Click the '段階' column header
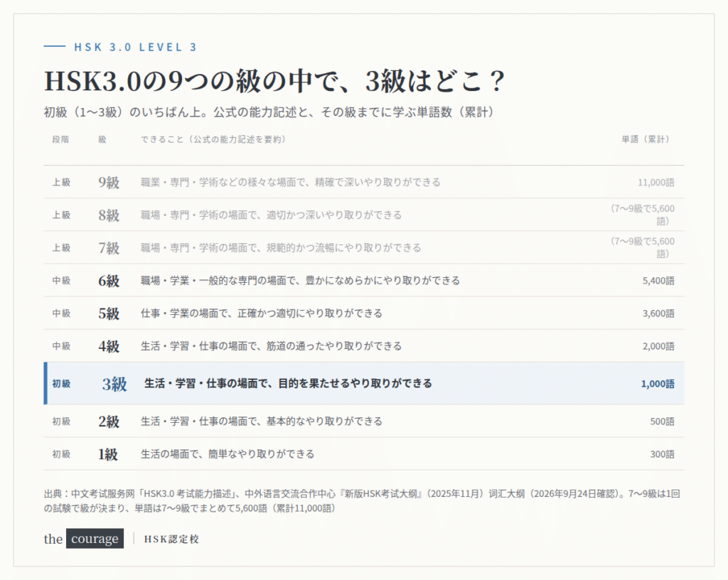This screenshot has width=728, height=580. (x=61, y=139)
